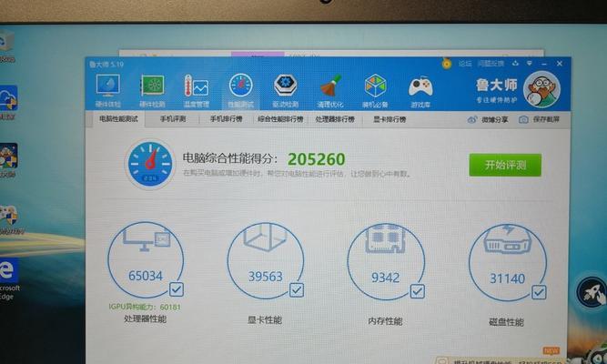
Task: Click the 处理器性能 label
Action: tap(146, 318)
